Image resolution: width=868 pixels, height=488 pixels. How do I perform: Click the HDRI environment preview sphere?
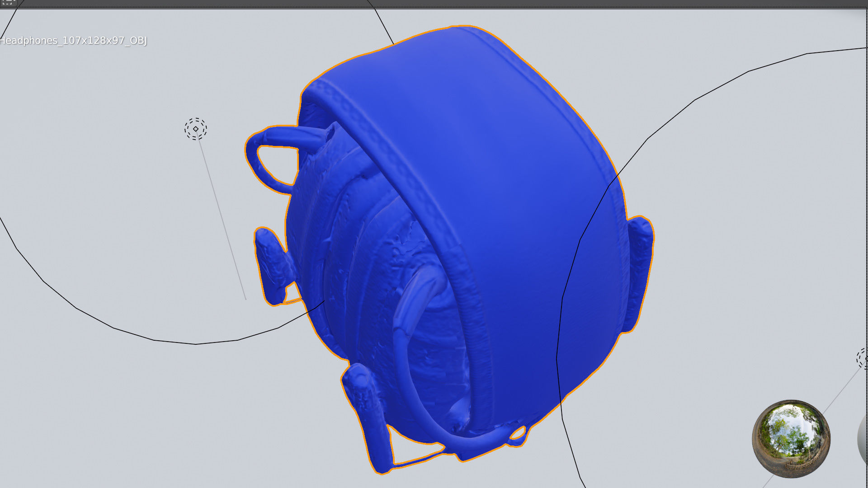791,439
